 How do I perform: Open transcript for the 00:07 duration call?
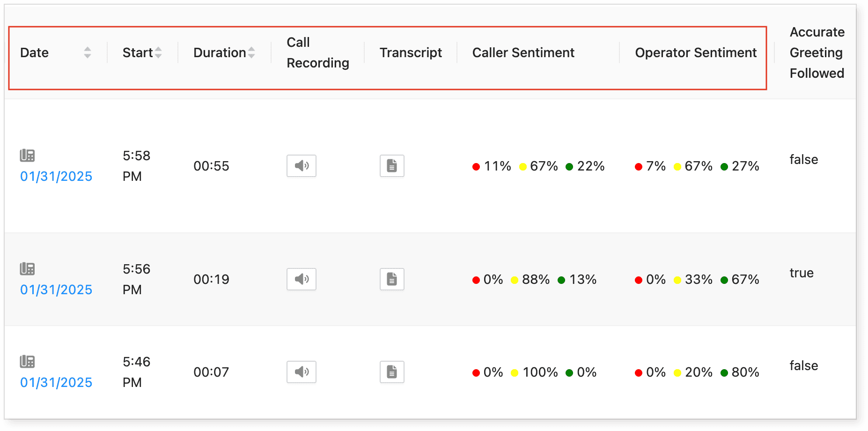(x=392, y=372)
